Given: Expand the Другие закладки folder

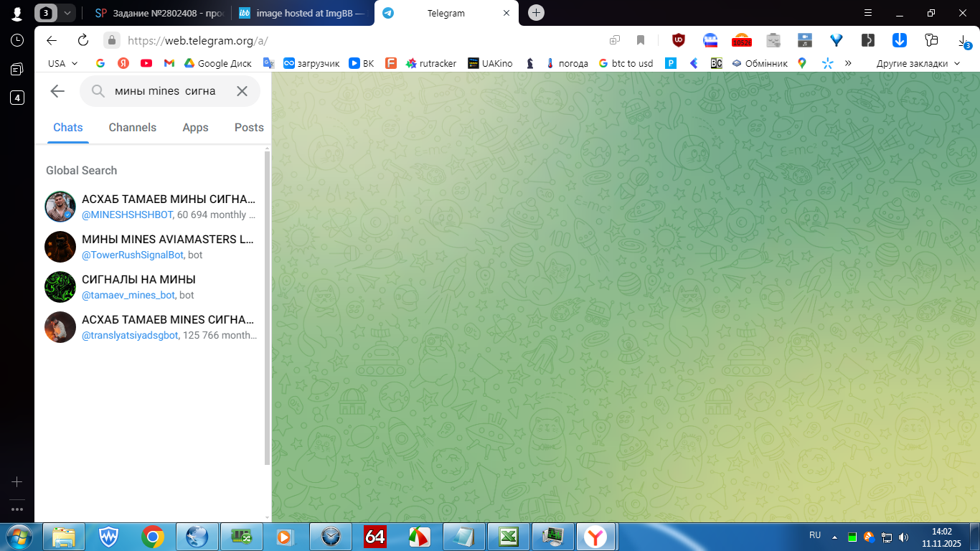Looking at the screenshot, I should tap(918, 63).
